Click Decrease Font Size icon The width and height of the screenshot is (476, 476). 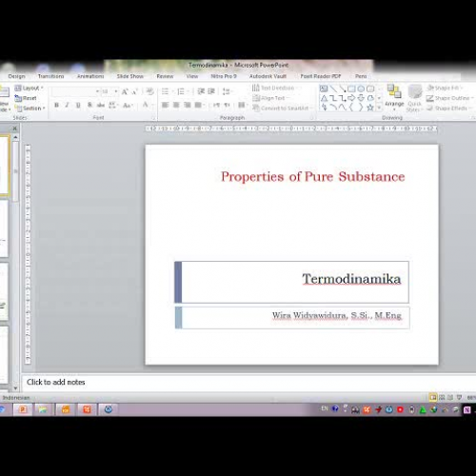point(135,91)
